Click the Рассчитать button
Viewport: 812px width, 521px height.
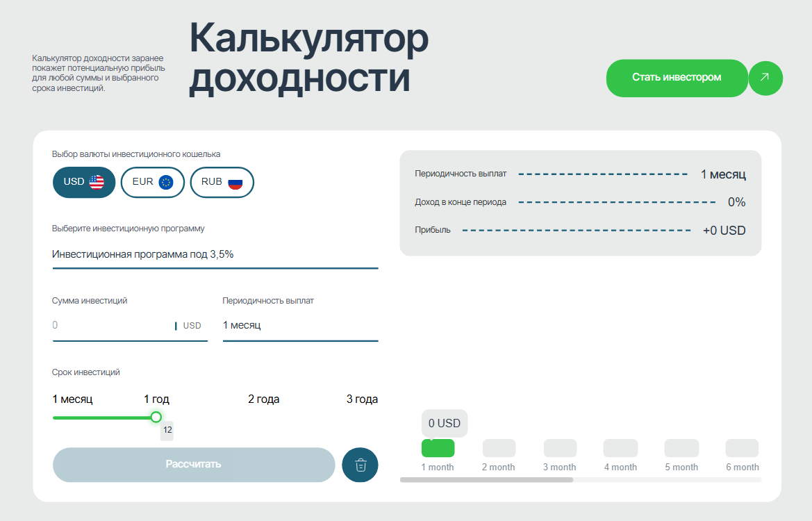coord(194,464)
